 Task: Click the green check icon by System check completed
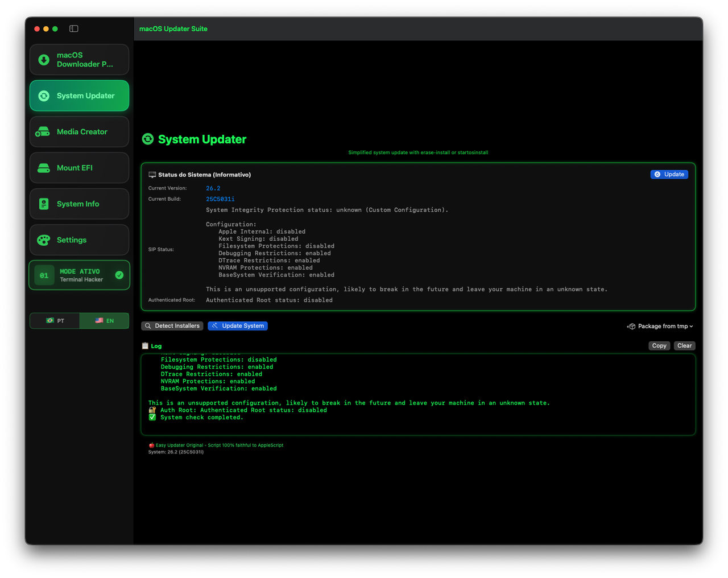point(152,417)
